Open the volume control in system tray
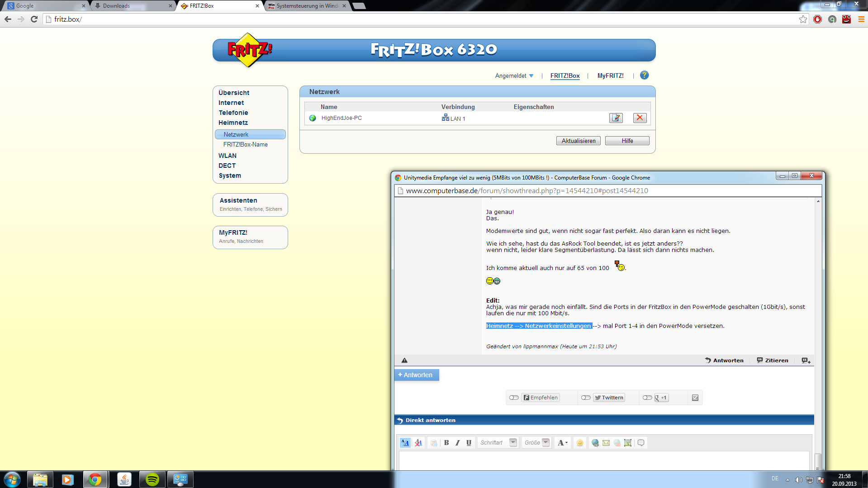The image size is (868, 488). [x=798, y=480]
